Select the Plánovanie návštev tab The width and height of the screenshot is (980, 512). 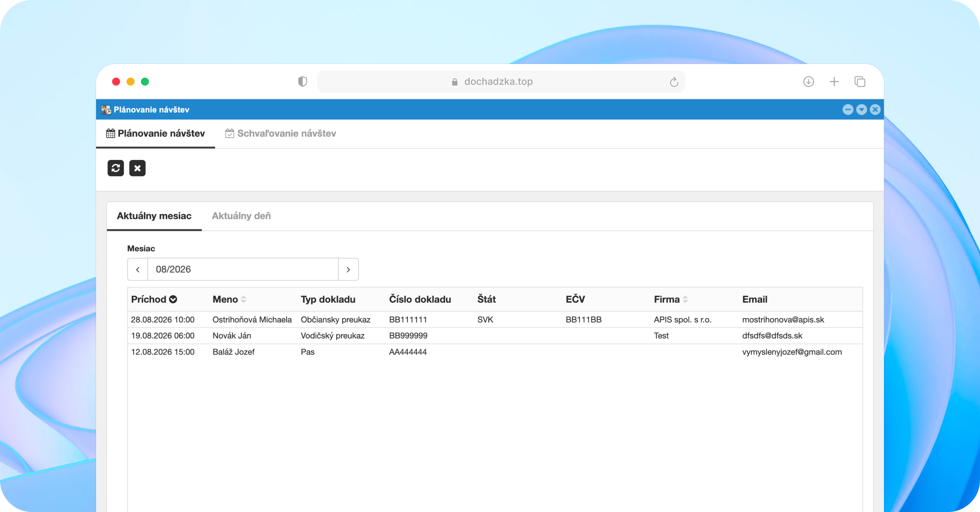155,133
